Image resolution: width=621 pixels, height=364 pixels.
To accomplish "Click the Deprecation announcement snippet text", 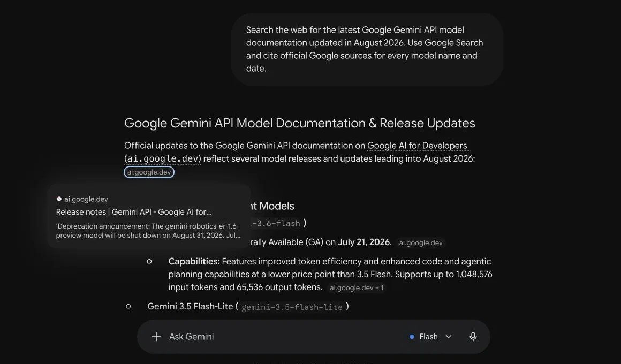I will coord(148,231).
